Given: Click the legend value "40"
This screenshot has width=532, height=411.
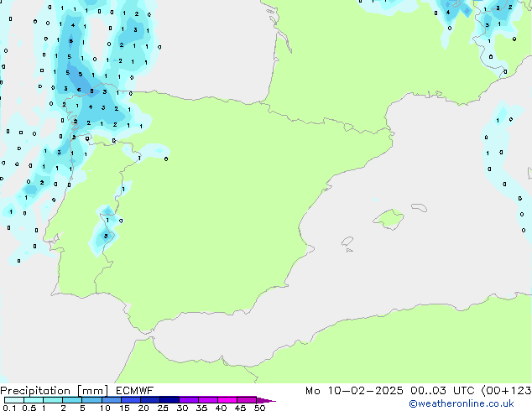Looking at the screenshot, I should 221,408.
